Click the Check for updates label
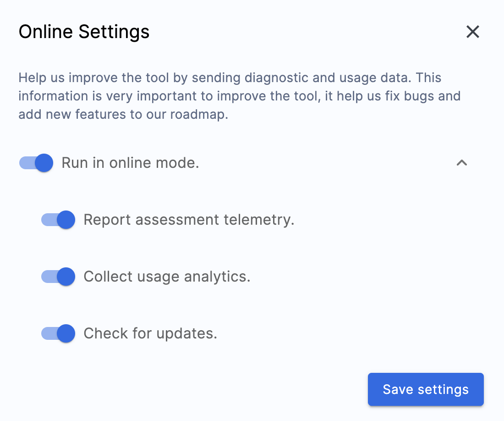This screenshot has width=504, height=421. point(150,333)
